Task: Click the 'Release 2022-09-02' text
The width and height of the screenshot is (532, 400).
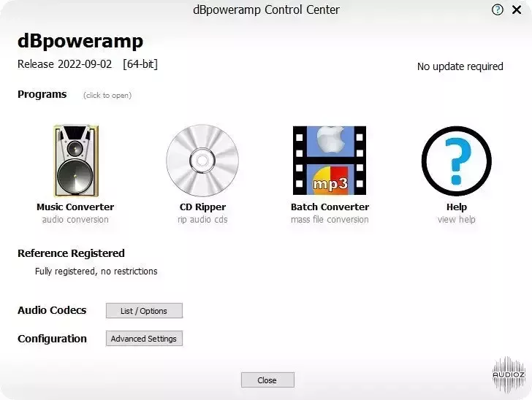Action: point(64,64)
